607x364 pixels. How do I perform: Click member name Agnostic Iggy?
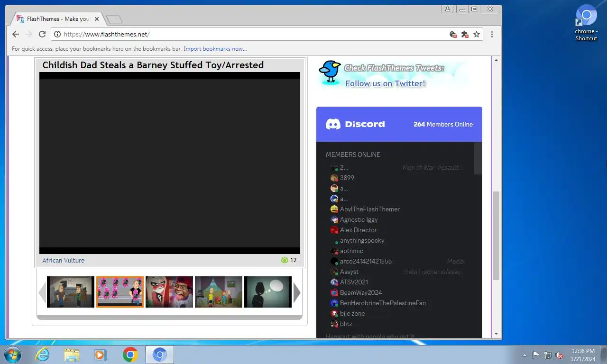click(x=359, y=219)
